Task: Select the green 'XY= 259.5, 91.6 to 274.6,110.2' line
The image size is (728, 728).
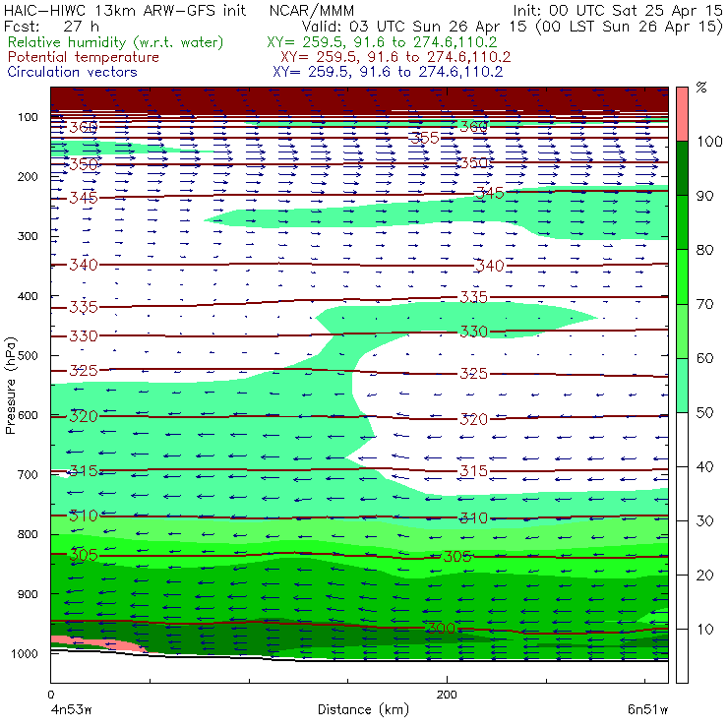Action: pyautogui.click(x=382, y=42)
